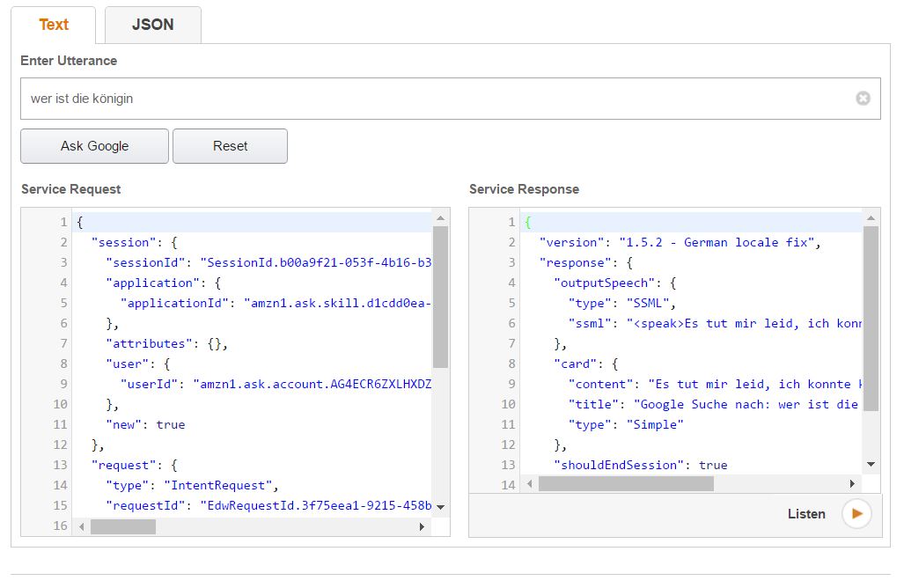This screenshot has width=904, height=588.
Task: Click the Enter Utterance text field
Action: 436,99
